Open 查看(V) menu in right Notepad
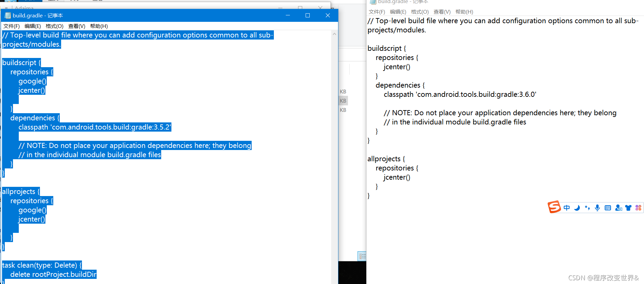644x284 pixels. 442,12
